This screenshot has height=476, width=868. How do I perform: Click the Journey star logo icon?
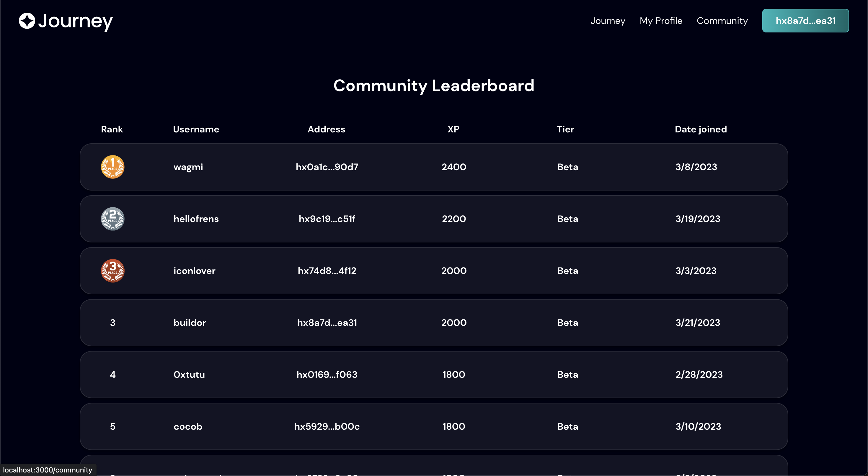point(27,21)
